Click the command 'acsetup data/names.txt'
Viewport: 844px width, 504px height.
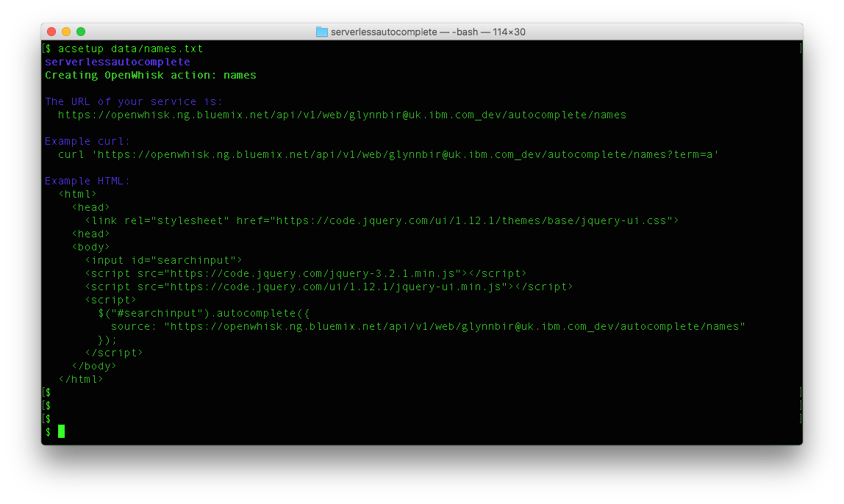tap(130, 48)
